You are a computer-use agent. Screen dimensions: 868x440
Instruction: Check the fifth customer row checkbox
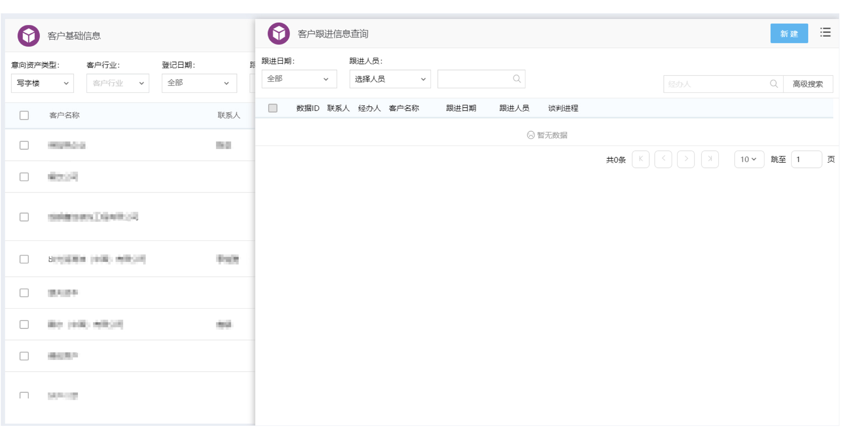pos(24,293)
